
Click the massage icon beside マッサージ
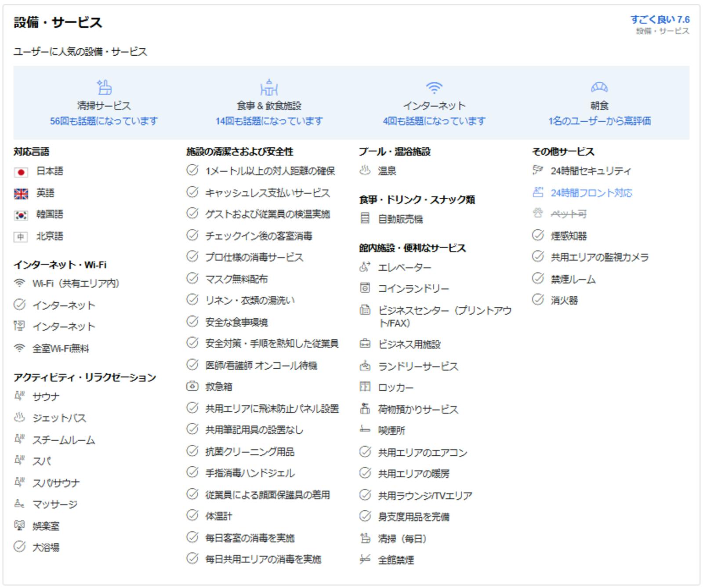19,504
